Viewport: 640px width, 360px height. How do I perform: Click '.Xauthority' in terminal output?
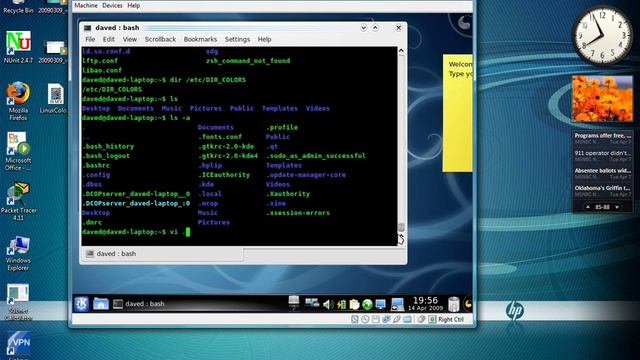(x=288, y=194)
